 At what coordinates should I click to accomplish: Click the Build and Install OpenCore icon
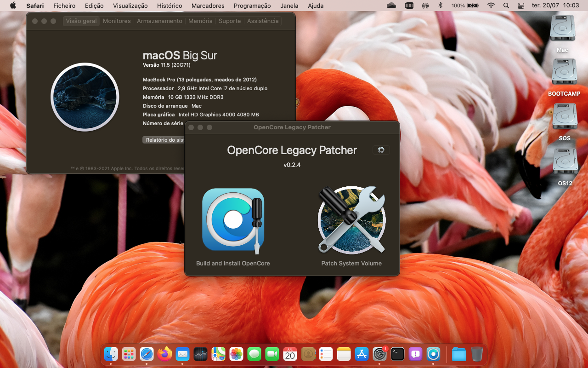click(233, 221)
